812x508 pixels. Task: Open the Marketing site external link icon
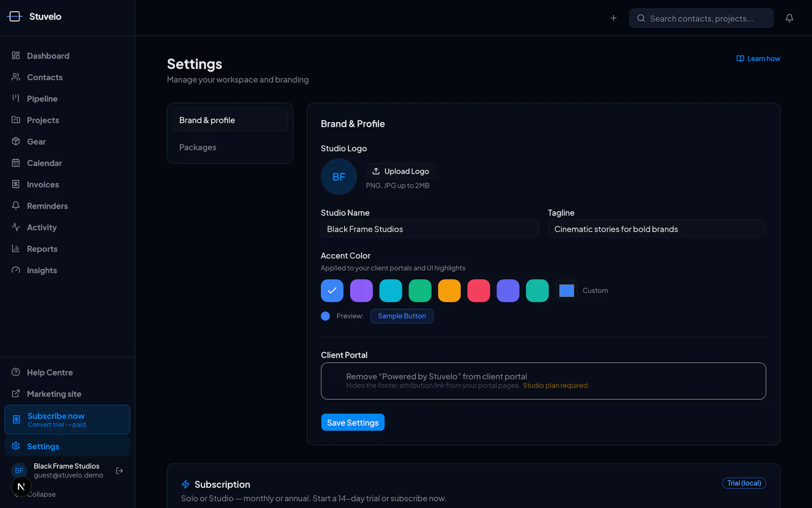(x=16, y=394)
